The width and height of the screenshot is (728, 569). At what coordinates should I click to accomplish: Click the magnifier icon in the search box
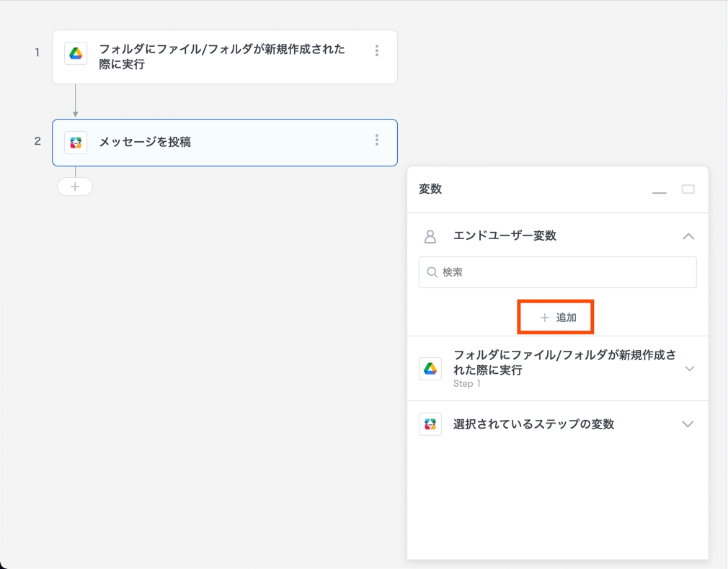(432, 272)
